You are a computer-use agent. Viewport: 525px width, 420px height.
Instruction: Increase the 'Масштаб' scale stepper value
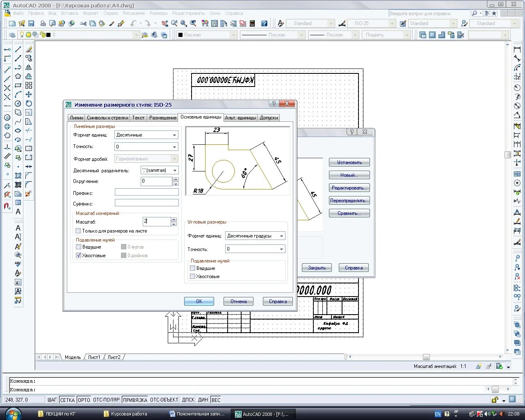click(174, 219)
